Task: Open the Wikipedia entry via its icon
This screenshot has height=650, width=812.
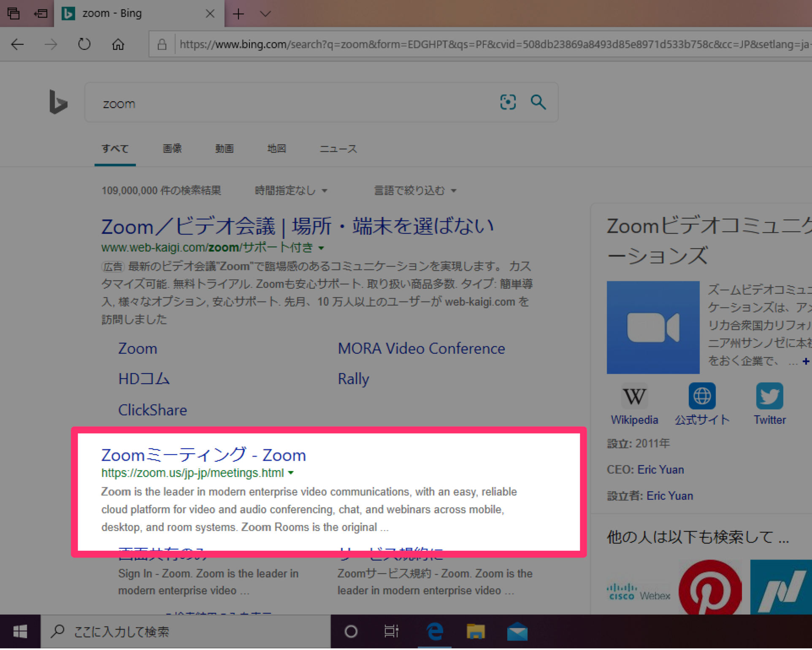Action: click(634, 396)
